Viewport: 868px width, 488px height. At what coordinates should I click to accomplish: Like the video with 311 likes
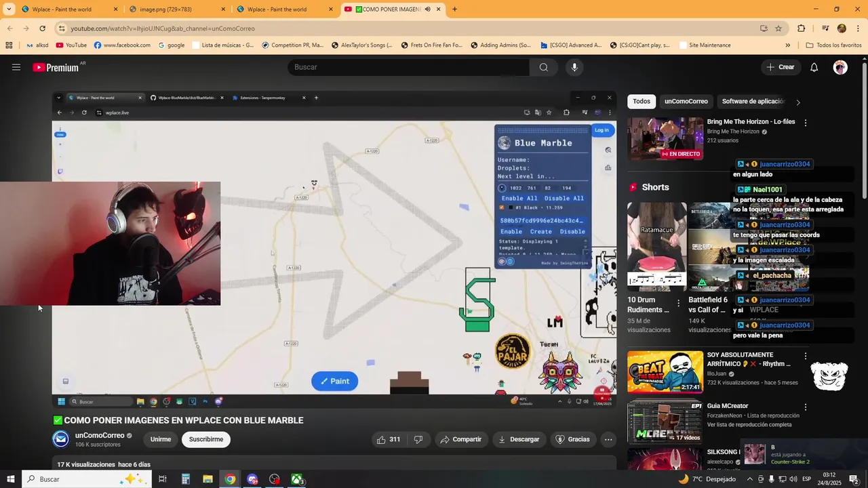(388, 439)
